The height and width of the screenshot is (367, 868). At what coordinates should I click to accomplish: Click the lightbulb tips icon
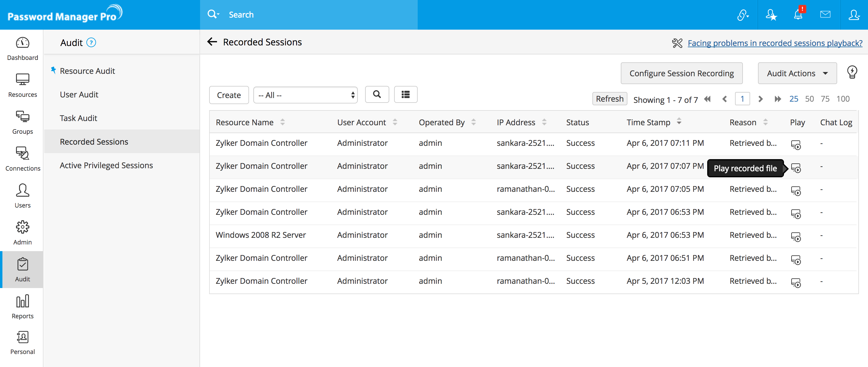coord(852,72)
